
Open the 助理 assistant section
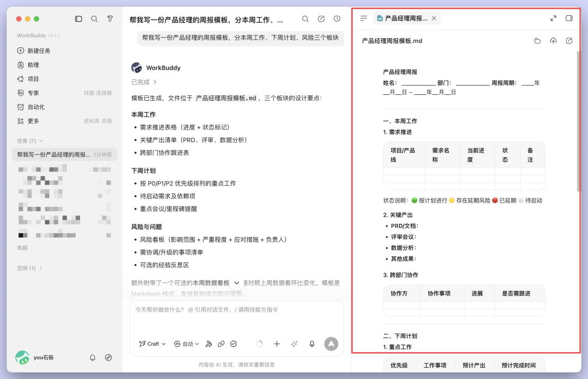coord(28,65)
